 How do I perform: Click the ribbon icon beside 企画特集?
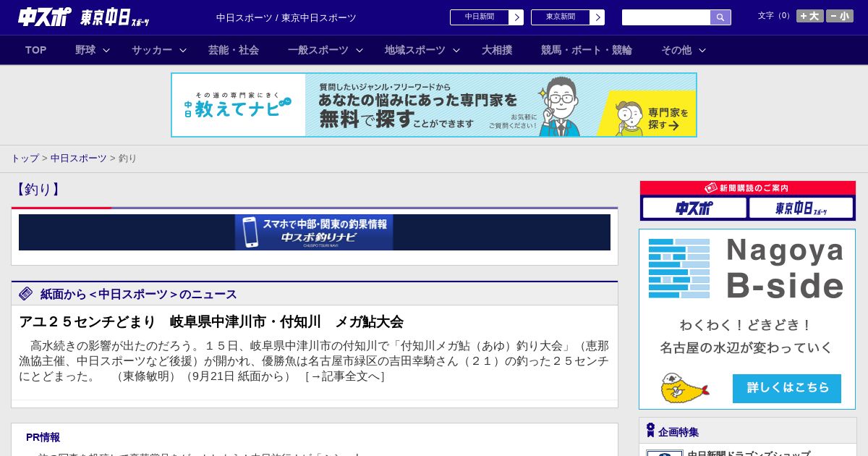tap(650, 431)
